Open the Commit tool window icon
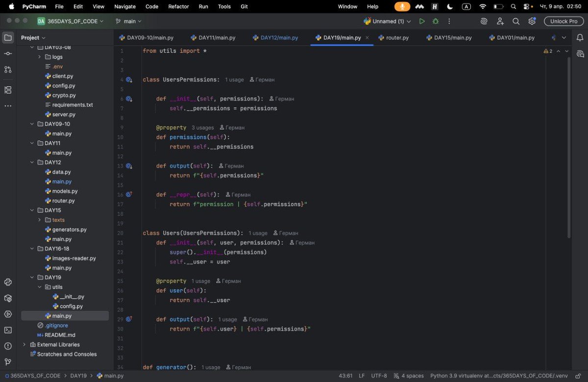Image resolution: width=588 pixels, height=382 pixels. pyautogui.click(x=8, y=53)
